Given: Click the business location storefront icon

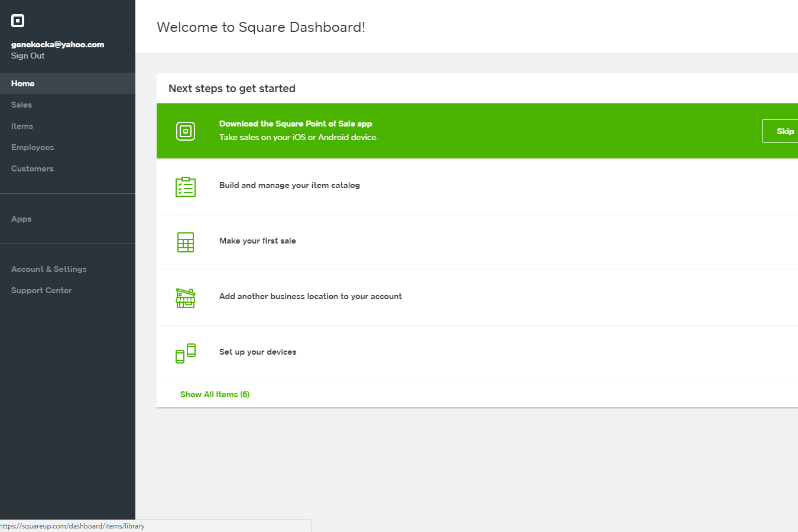Looking at the screenshot, I should (186, 298).
